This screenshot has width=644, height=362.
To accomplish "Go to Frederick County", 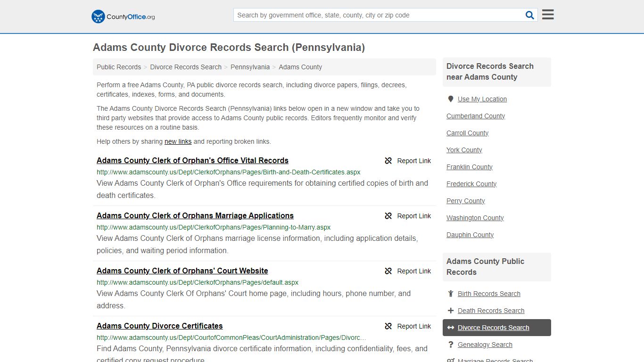I will [x=471, y=184].
